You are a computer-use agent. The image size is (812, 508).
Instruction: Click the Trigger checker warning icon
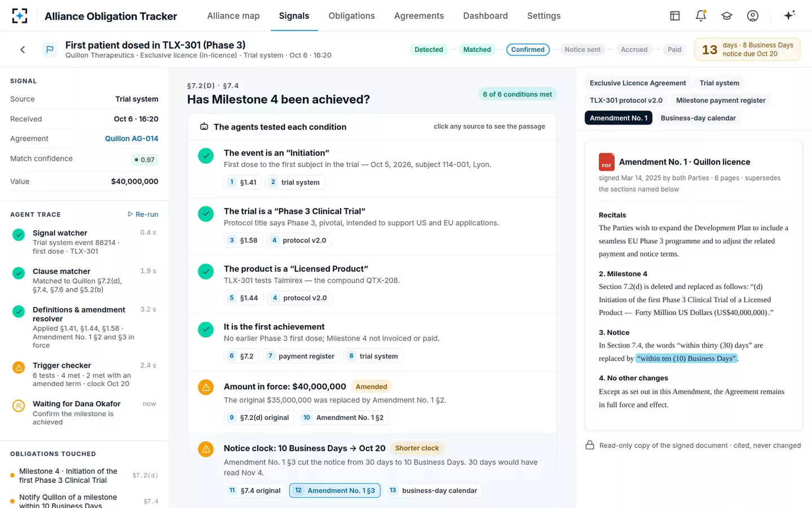19,367
